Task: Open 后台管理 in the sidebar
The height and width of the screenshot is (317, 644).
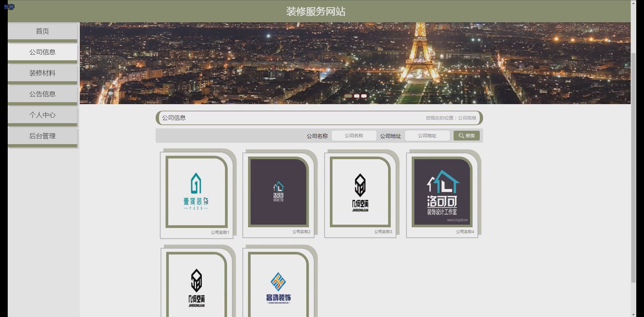Action: (x=42, y=136)
